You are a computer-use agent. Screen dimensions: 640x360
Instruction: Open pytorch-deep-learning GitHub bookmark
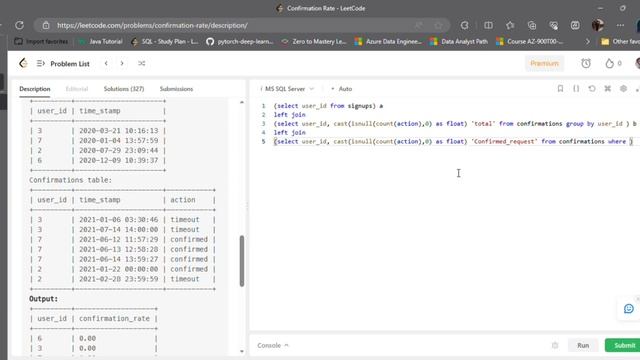click(x=240, y=41)
